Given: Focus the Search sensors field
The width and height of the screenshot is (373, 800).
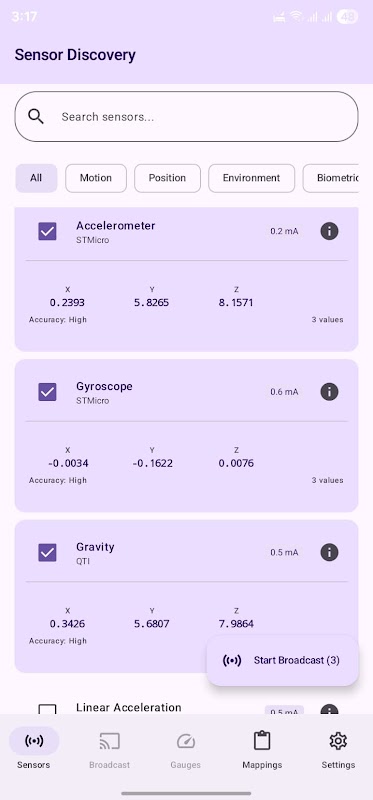Looking at the screenshot, I should point(186,116).
